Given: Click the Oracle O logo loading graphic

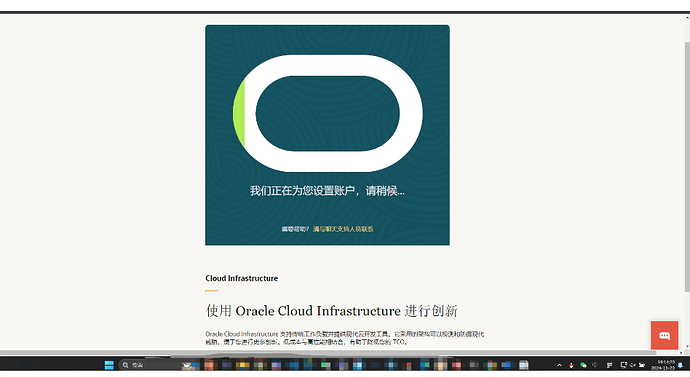Looking at the screenshot, I should tap(327, 113).
